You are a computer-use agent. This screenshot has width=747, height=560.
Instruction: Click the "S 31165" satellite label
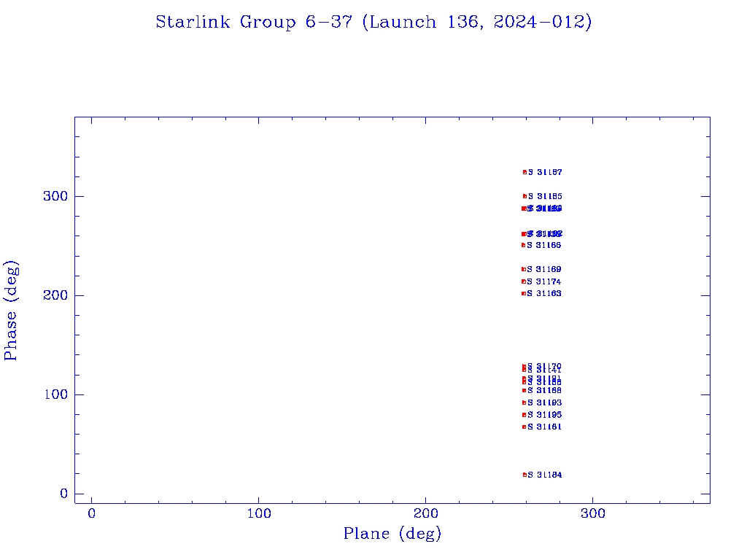(545, 196)
